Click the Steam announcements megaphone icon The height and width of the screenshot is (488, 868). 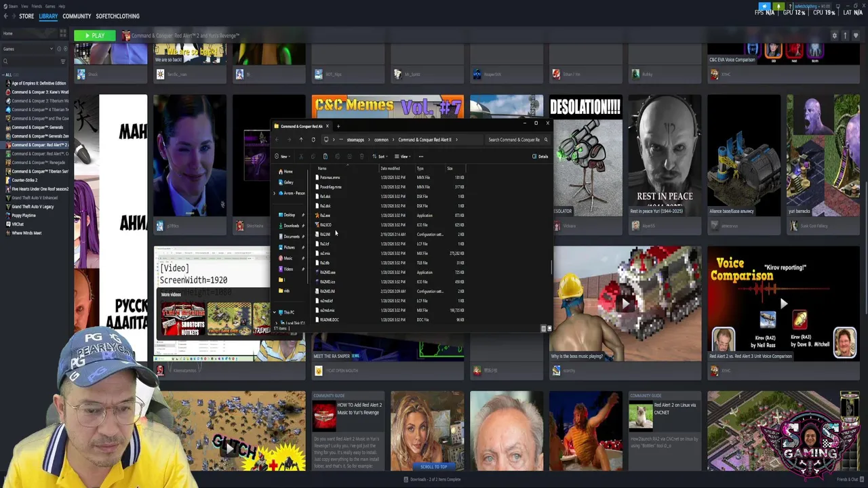pos(766,6)
